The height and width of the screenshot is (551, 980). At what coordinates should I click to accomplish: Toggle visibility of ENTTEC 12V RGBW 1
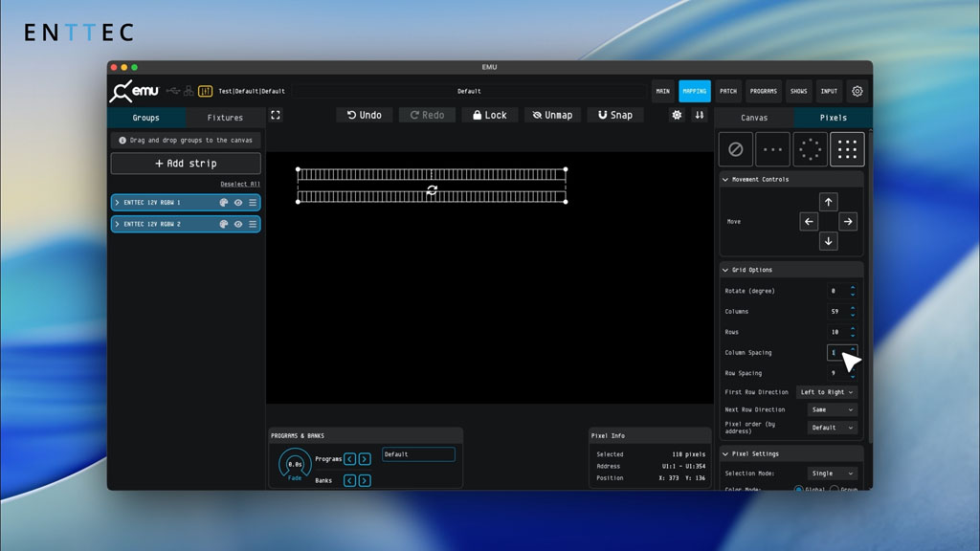[x=238, y=203]
